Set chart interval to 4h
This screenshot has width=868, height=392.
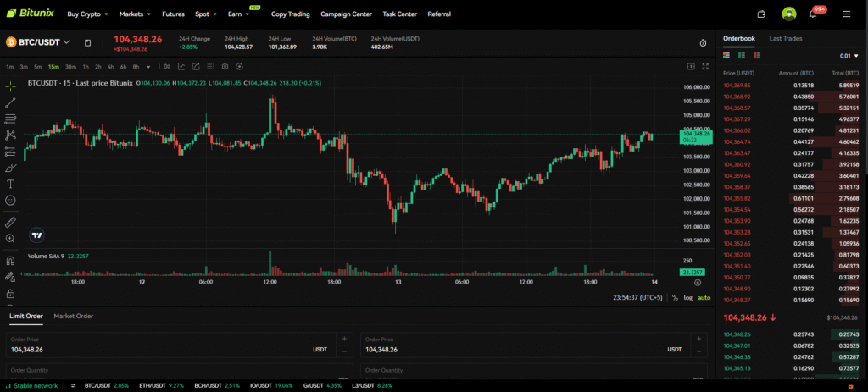pos(111,67)
